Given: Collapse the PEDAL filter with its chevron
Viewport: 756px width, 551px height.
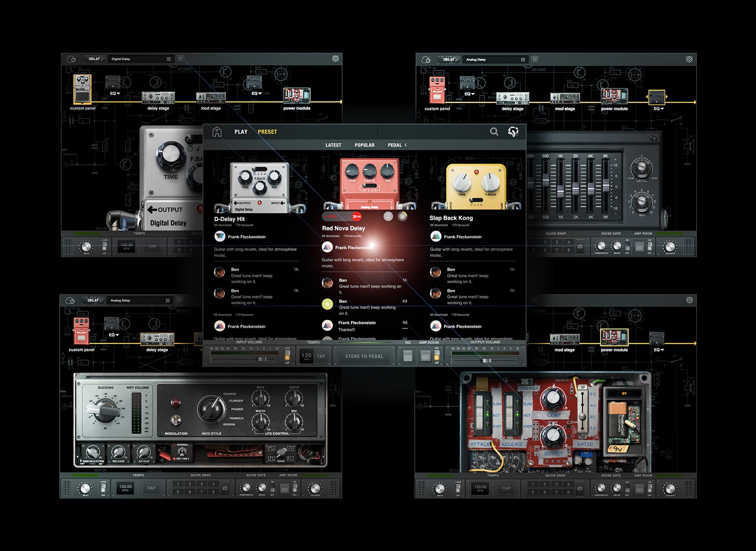Looking at the screenshot, I should pyautogui.click(x=405, y=145).
